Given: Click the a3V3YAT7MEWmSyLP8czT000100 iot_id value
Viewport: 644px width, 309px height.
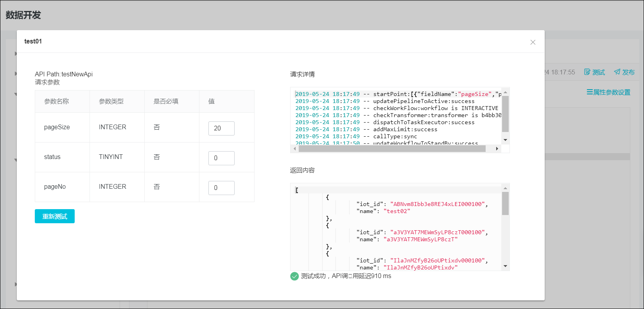Looking at the screenshot, I should pos(437,232).
